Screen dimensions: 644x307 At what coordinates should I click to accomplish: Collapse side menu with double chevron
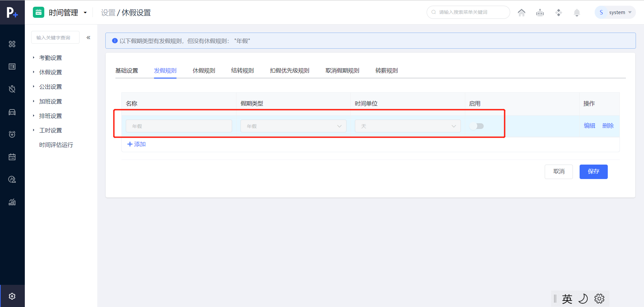(x=89, y=38)
